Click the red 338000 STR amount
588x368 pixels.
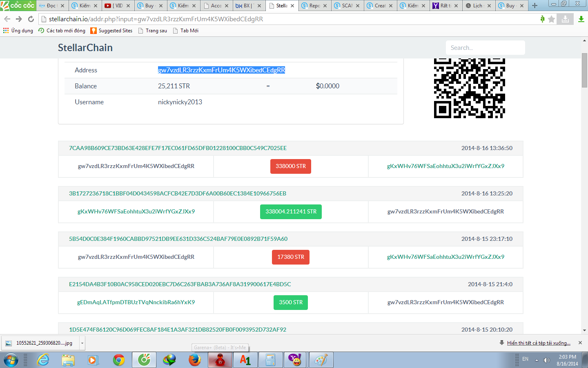pos(291,166)
